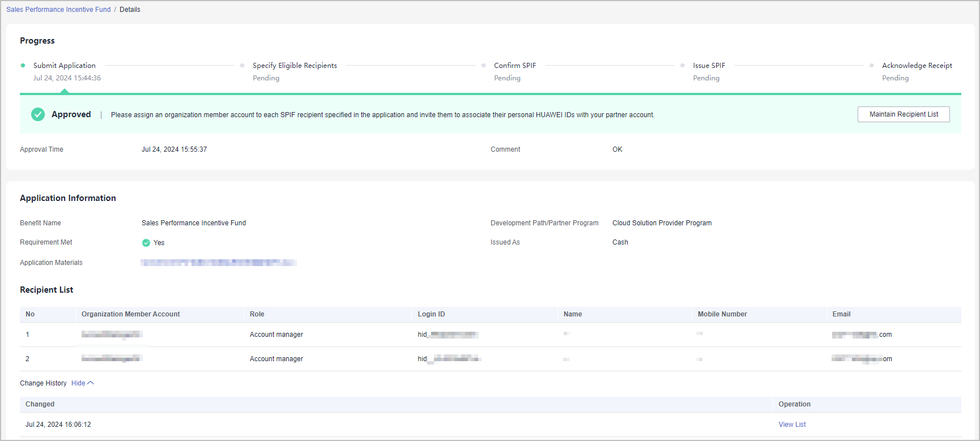Open the blurred Application Materials file link
980x441 pixels.
218,263
